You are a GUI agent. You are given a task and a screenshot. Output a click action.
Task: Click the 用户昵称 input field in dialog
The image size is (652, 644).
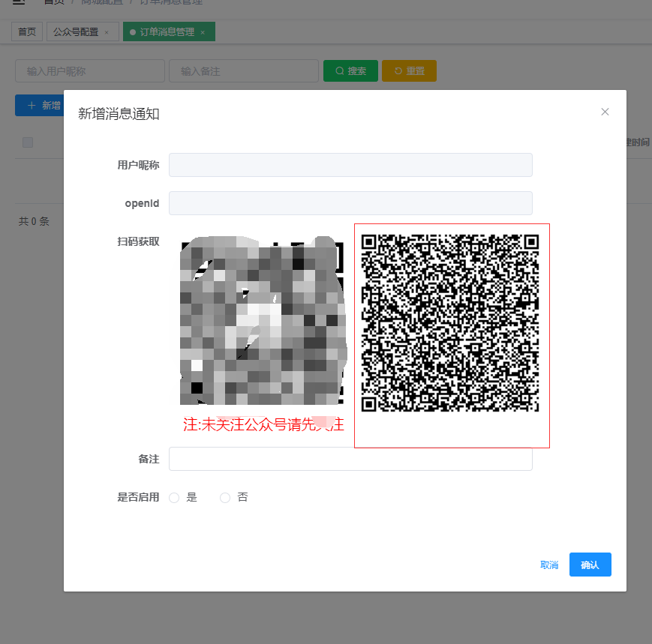tap(350, 165)
